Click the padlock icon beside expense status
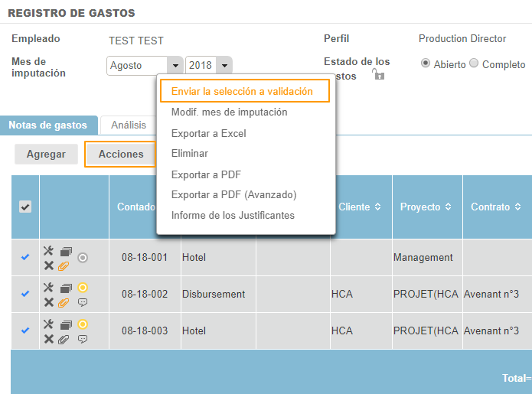Image resolution: width=532 pixels, height=394 pixels. tap(377, 74)
